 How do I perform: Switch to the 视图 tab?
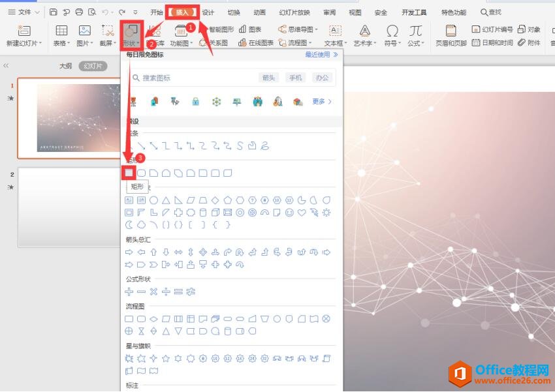355,12
